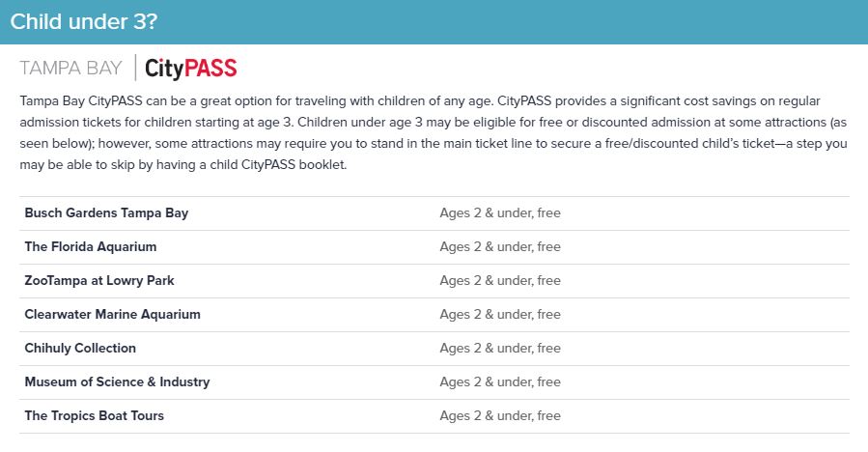Click Tropics Boat Tours' age policy text
The height and width of the screenshot is (452, 868).
pos(499,416)
